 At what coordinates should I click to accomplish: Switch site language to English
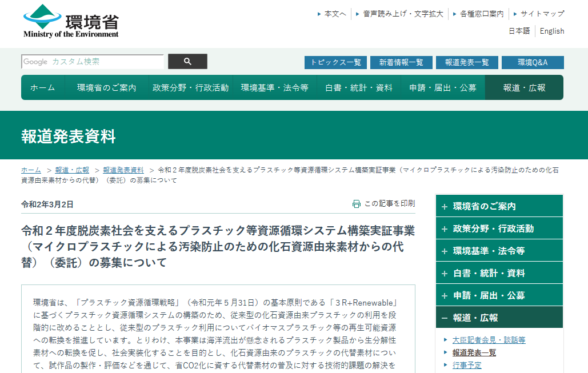(551, 31)
